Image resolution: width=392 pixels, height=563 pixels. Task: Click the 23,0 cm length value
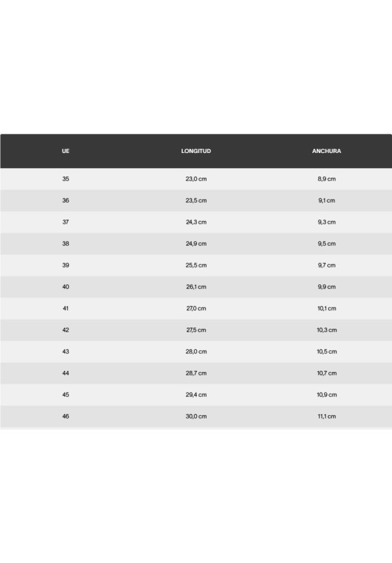196,179
